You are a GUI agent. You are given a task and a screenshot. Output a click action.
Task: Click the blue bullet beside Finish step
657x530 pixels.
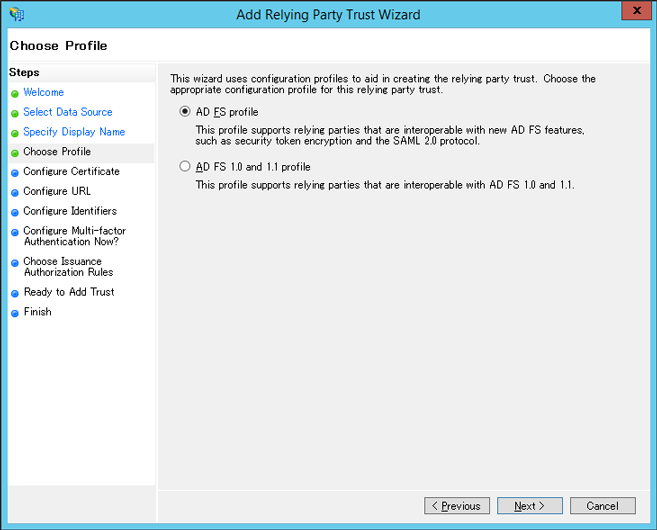click(x=15, y=313)
